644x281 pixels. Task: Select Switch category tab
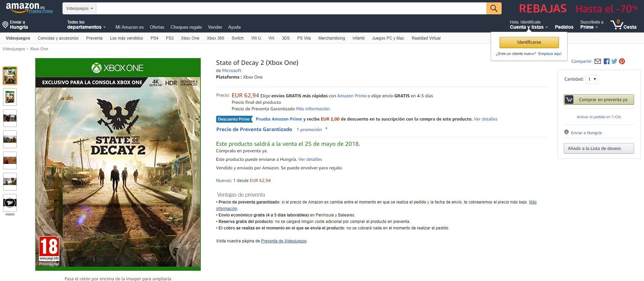tap(238, 38)
